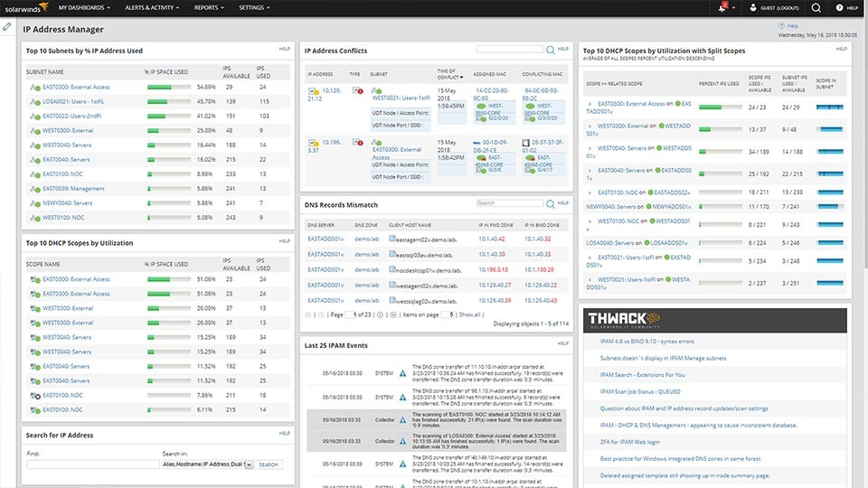Click first page pagination icon
Image resolution: width=868 pixels, height=488 pixels.
pyautogui.click(x=308, y=314)
